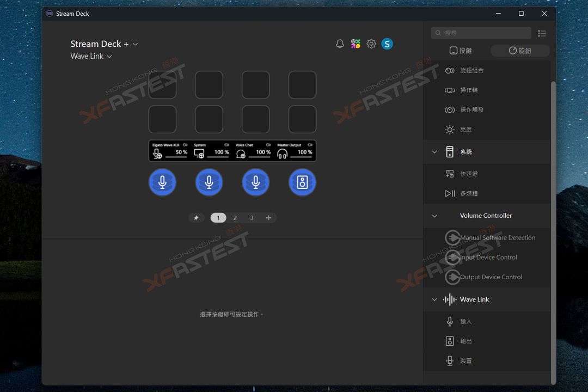Screen dimensions: 588x392
Task: Open the settings gear in the header
Action: (x=371, y=44)
